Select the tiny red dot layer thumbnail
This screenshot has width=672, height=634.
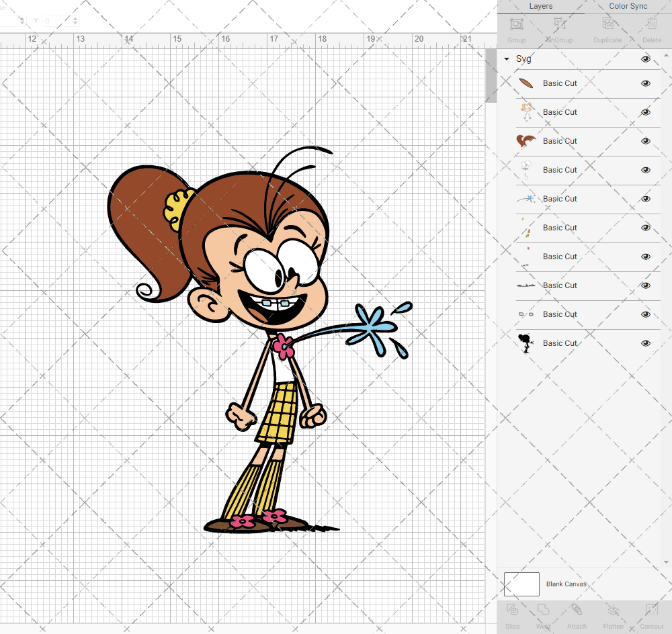pos(526,257)
